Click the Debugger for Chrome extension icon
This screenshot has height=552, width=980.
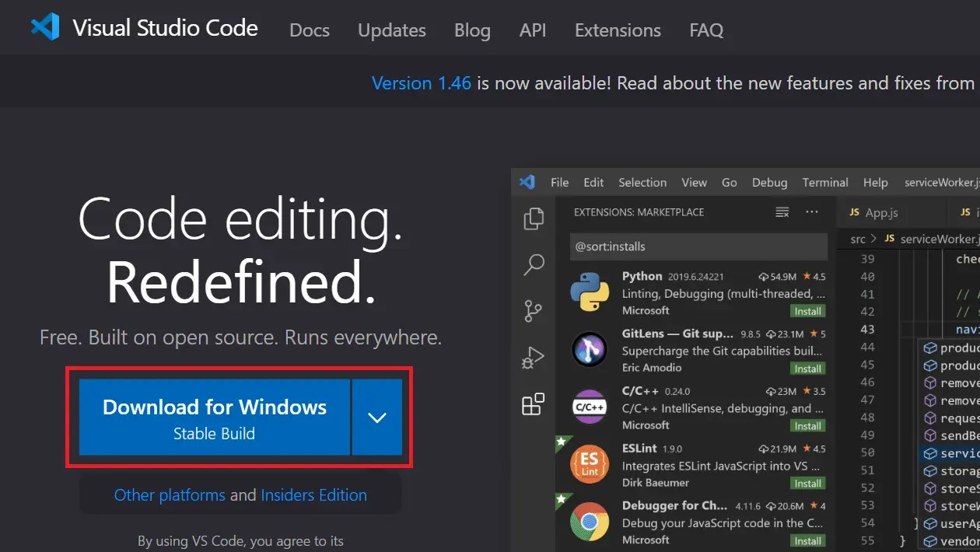coord(590,522)
